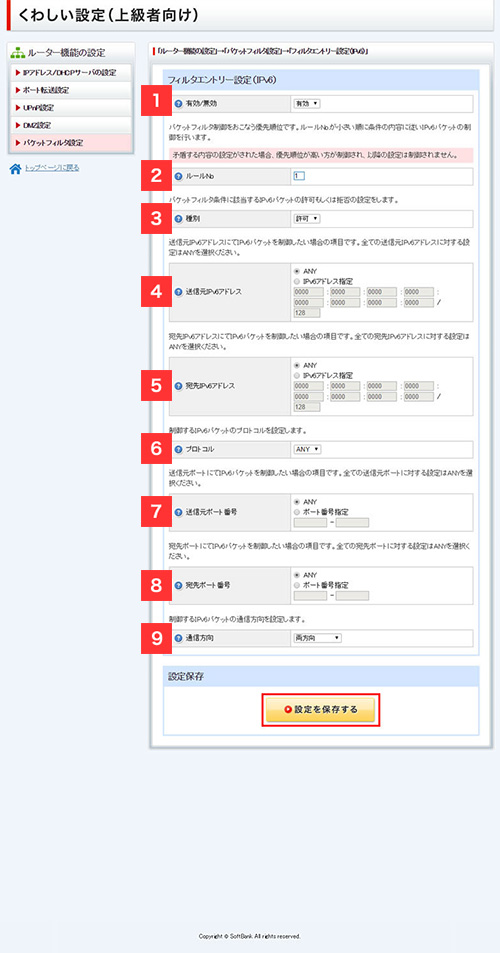This screenshot has height=953, width=500.
Task: Open パケットフィルタ設定 sidebar item
Action: click(70, 143)
